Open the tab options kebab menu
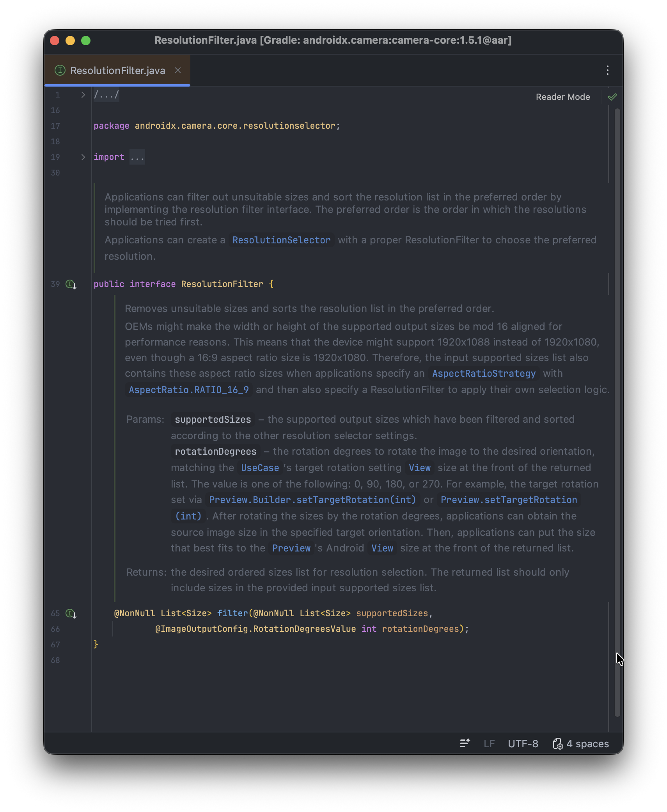The height and width of the screenshot is (812, 667). tap(608, 70)
